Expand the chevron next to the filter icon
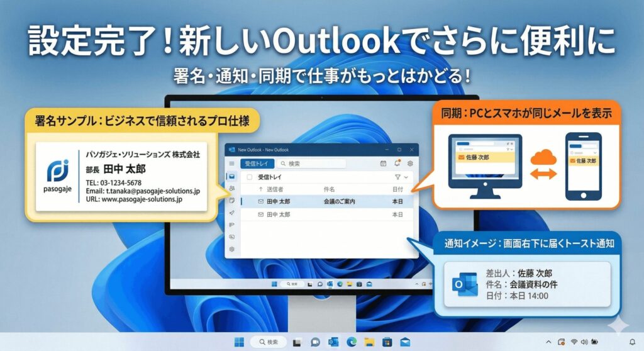The image size is (644, 351). coord(406,177)
